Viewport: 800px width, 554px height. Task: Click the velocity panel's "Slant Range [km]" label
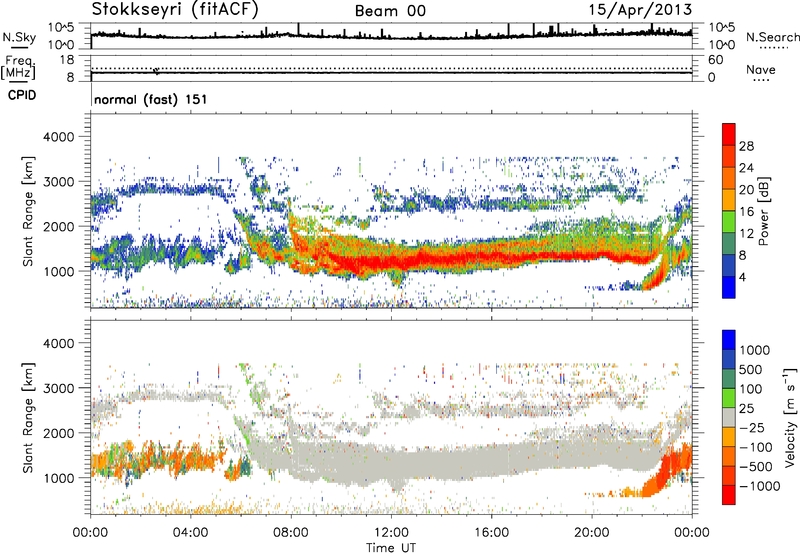click(28, 417)
